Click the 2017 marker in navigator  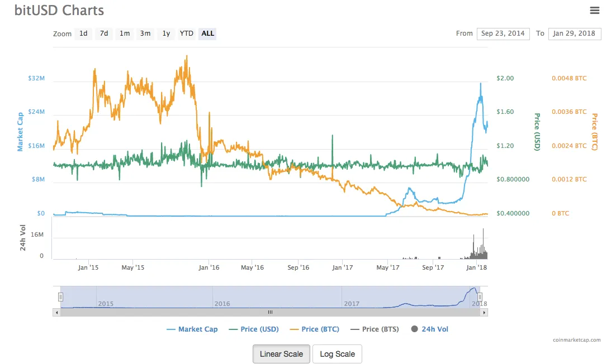tap(352, 304)
